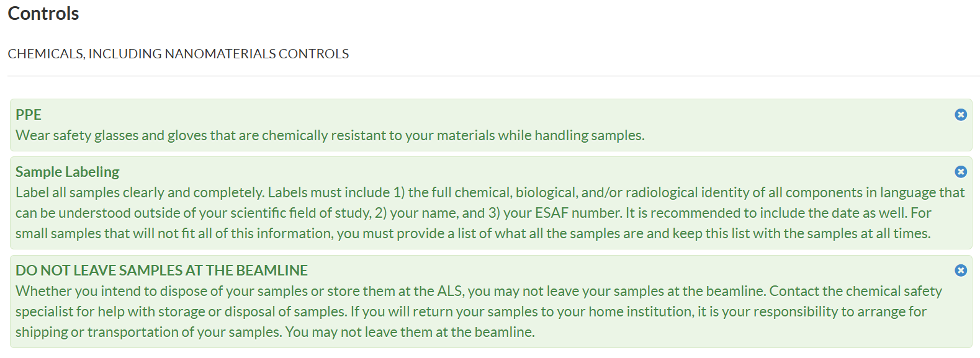Click 'shipping or transportation of your samples' text

pyautogui.click(x=149, y=332)
